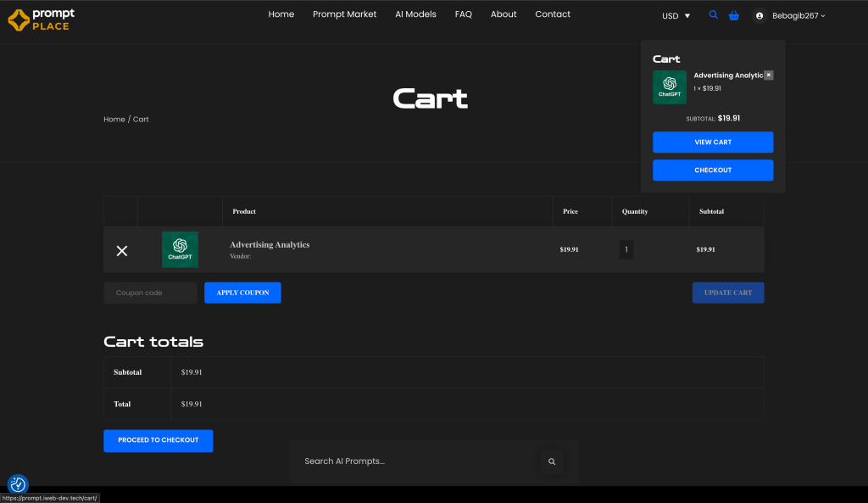Open the search magnifier icon in header

(713, 15)
